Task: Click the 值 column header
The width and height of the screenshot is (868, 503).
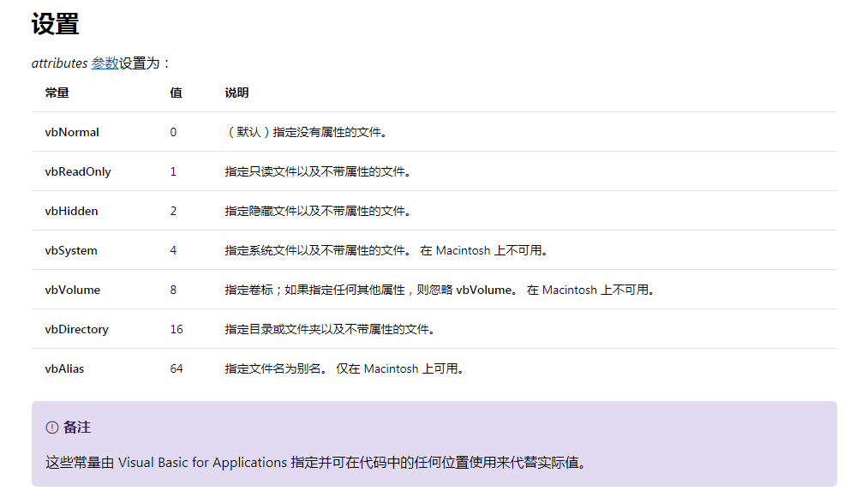Action: [176, 93]
